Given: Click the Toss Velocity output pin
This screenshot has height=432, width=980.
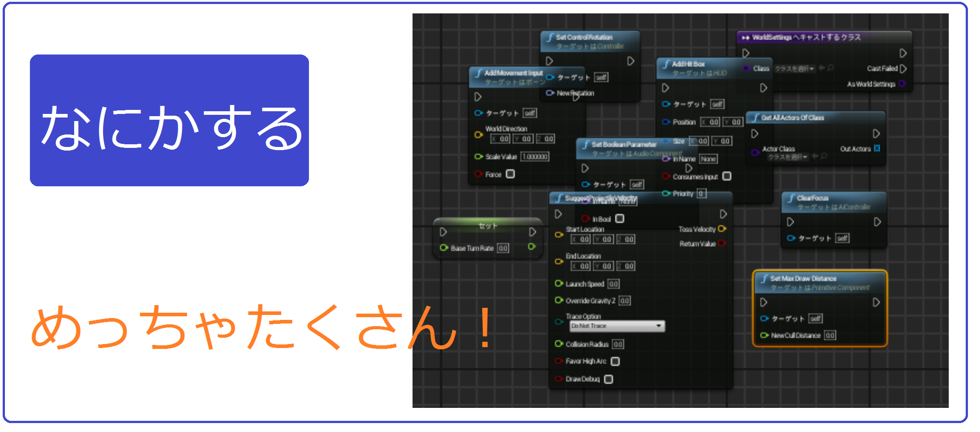Looking at the screenshot, I should pyautogui.click(x=723, y=229).
